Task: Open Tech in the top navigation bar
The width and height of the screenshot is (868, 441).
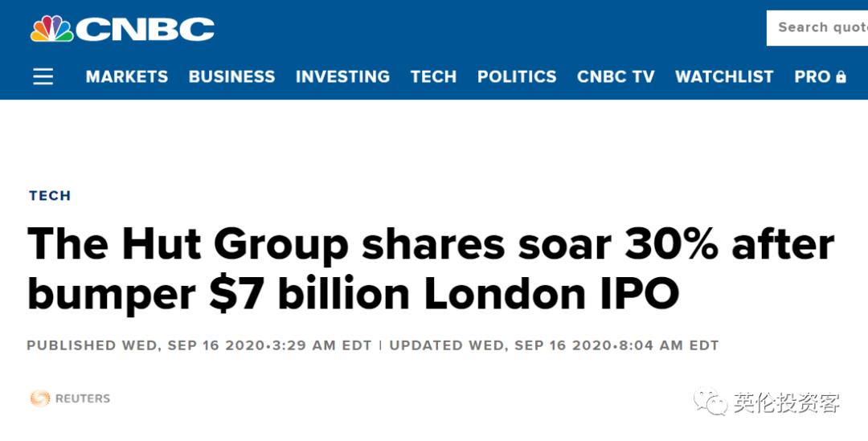Action: coord(433,76)
